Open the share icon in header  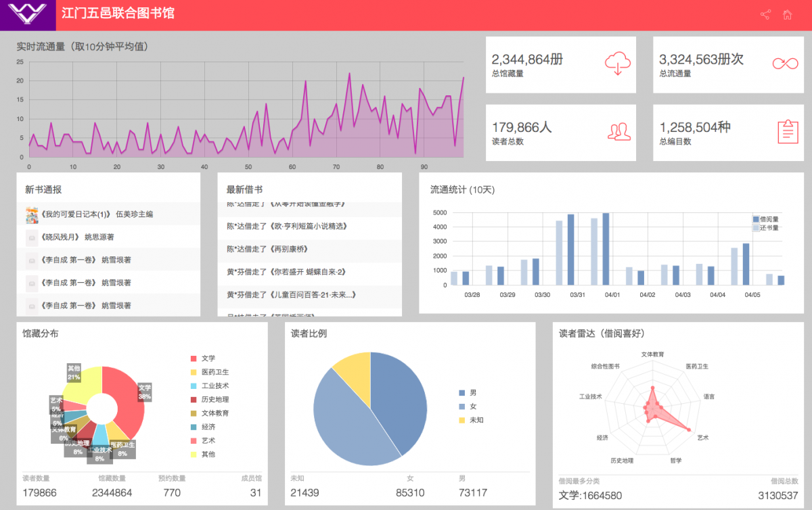point(765,14)
